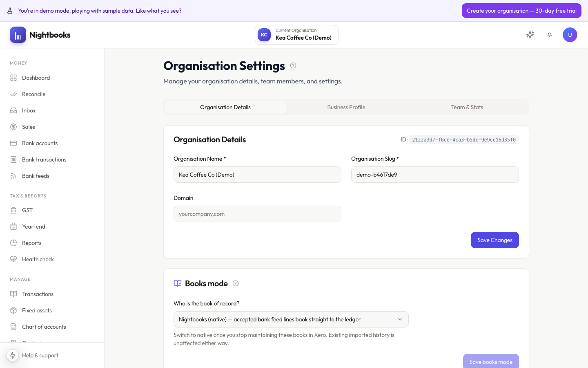
Task: Click the Help & support lightning icon
Action: click(x=13, y=355)
